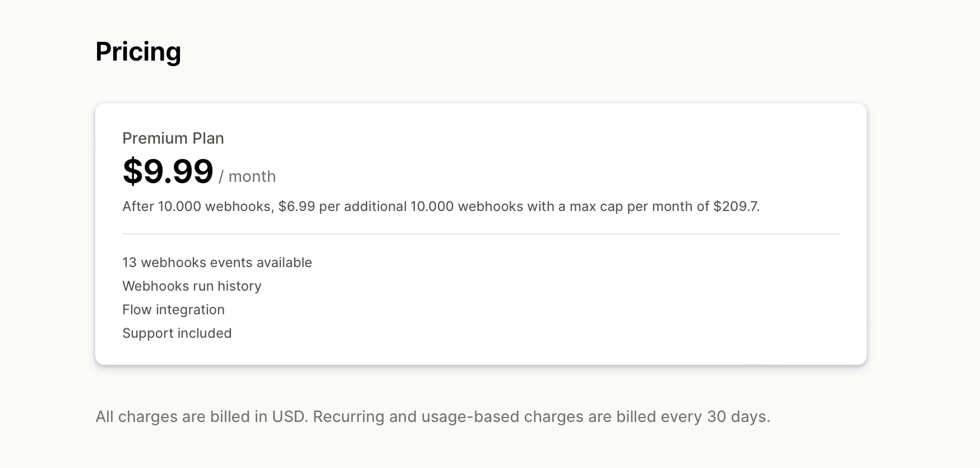Click the Pricing heading
Image resolution: width=980 pixels, height=468 pixels.
click(x=138, y=52)
